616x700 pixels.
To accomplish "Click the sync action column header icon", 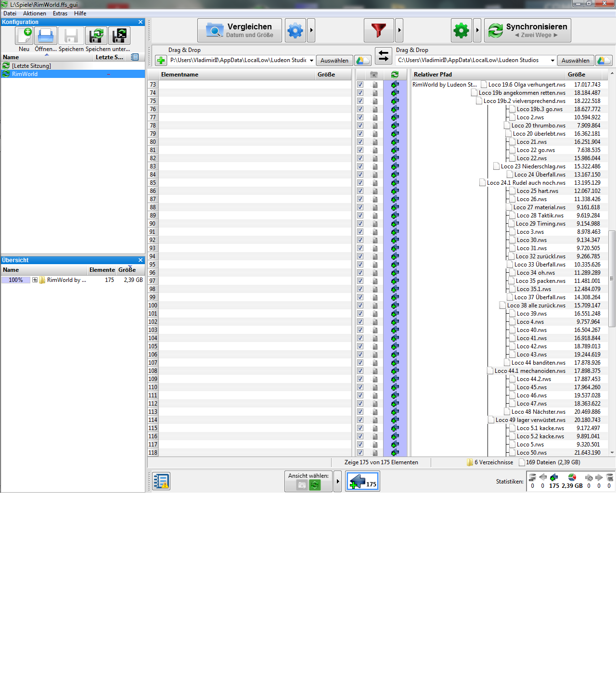I will (395, 75).
